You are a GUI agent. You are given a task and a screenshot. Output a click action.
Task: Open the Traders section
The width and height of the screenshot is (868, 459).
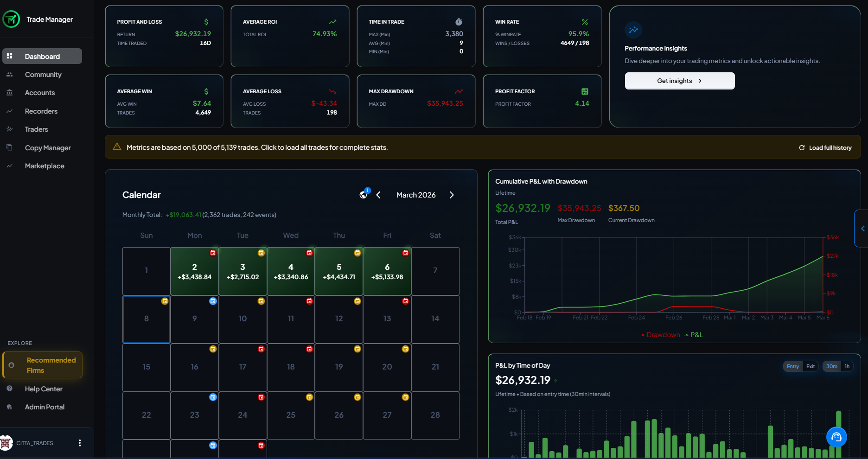[9, 129]
